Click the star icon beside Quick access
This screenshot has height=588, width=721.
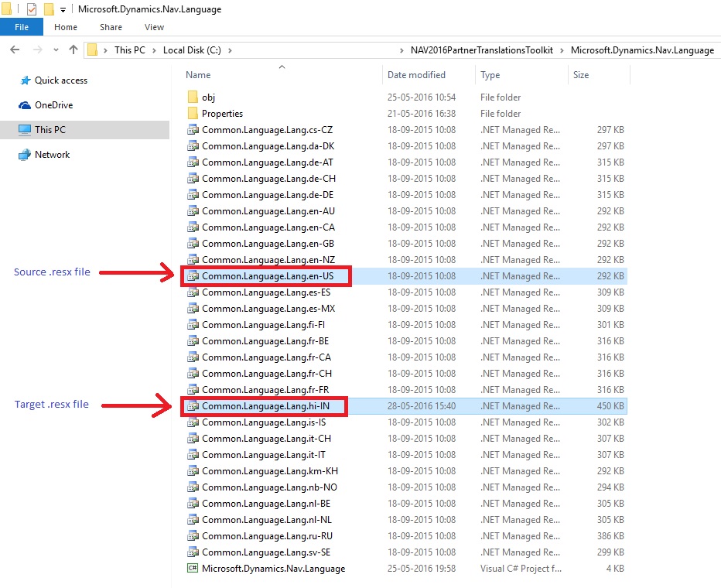pyautogui.click(x=25, y=80)
